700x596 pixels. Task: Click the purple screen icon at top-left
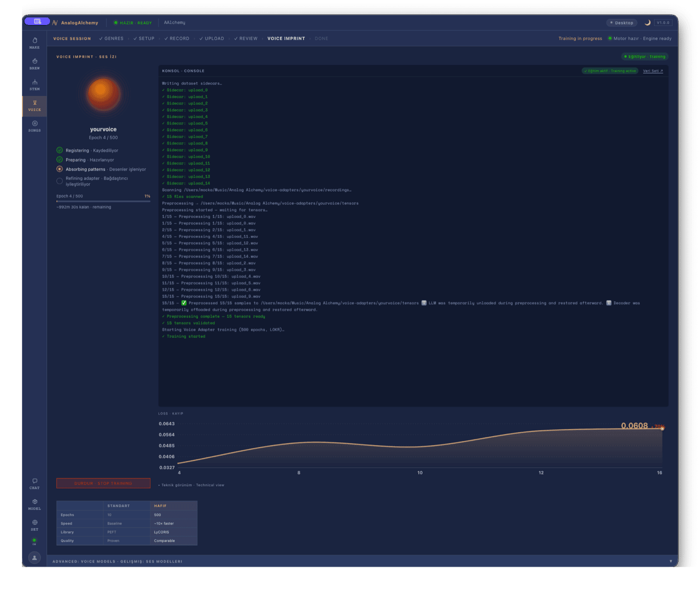pos(37,21)
